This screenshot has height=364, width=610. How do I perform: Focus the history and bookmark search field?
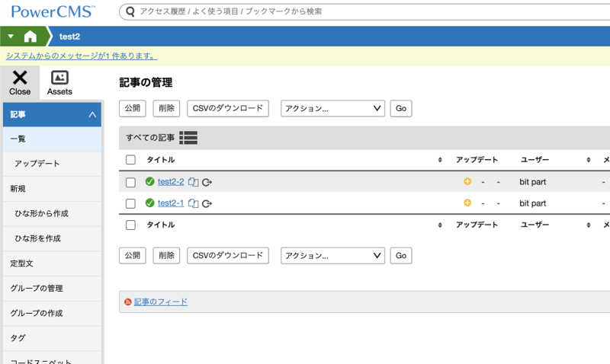(366, 11)
